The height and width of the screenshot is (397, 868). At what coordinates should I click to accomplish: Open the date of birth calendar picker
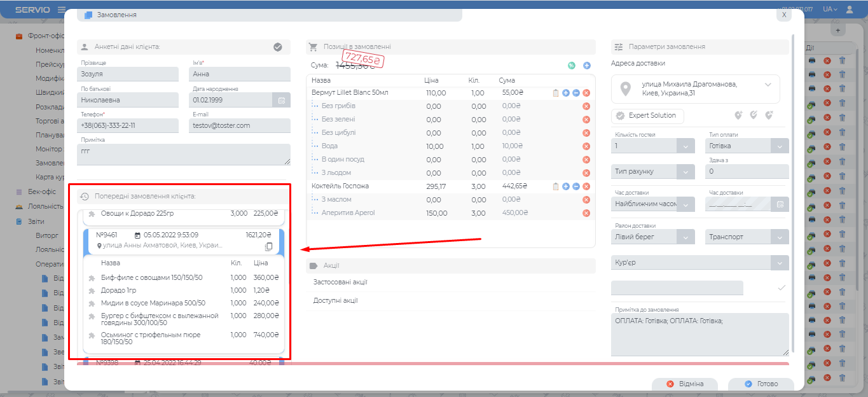click(x=280, y=100)
